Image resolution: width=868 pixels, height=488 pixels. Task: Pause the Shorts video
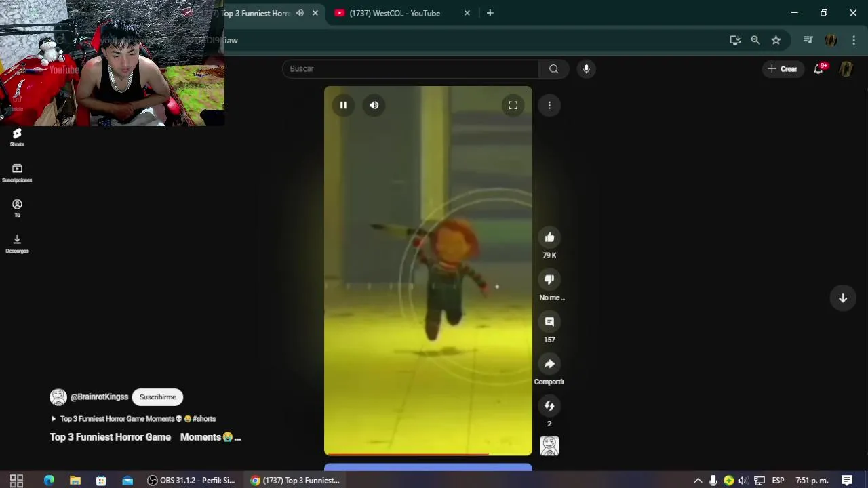pyautogui.click(x=343, y=105)
